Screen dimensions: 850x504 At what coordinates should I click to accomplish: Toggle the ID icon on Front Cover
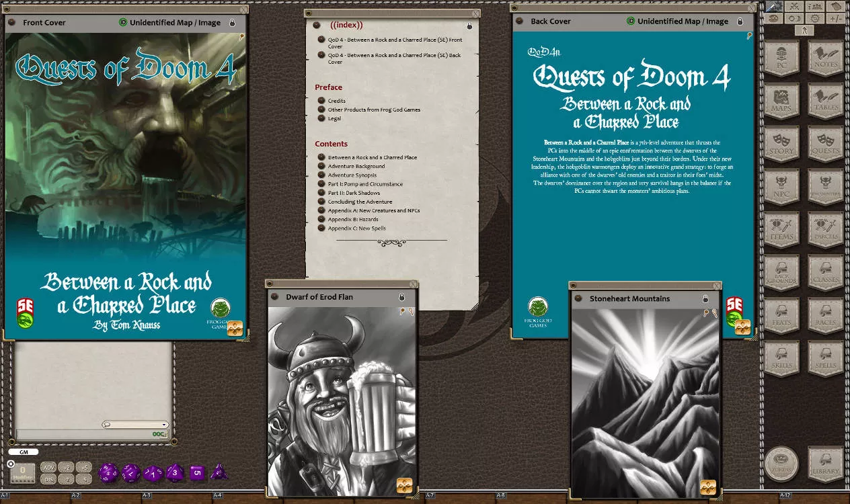pos(122,22)
